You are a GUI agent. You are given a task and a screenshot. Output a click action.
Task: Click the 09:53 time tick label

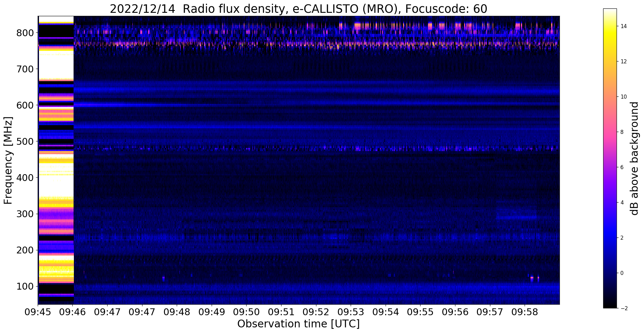click(351, 312)
